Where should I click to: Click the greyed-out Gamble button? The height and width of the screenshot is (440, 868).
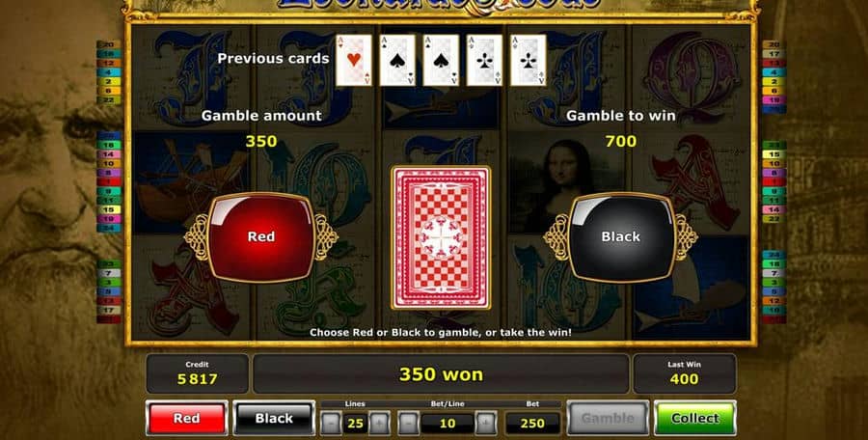tap(608, 418)
